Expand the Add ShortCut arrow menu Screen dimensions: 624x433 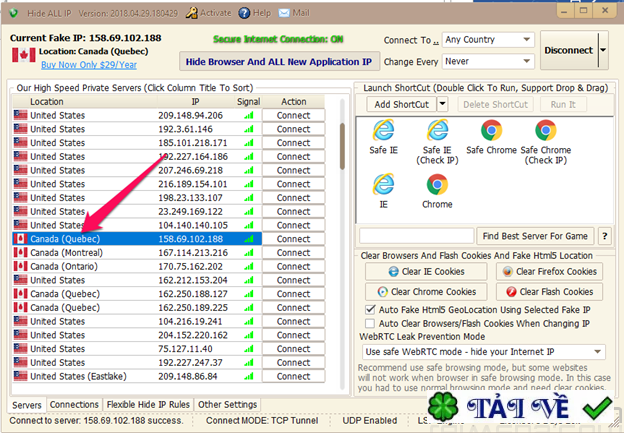point(442,104)
